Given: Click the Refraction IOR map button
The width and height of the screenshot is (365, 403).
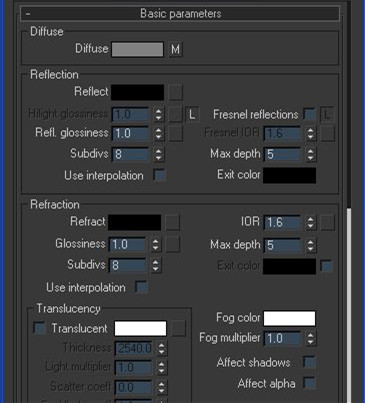Looking at the screenshot, I should (x=327, y=222).
